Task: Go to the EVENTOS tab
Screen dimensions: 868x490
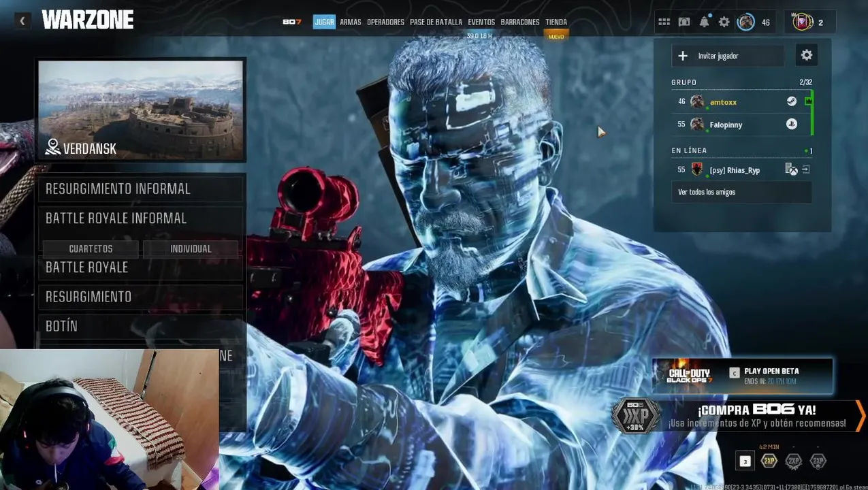Action: [x=481, y=22]
